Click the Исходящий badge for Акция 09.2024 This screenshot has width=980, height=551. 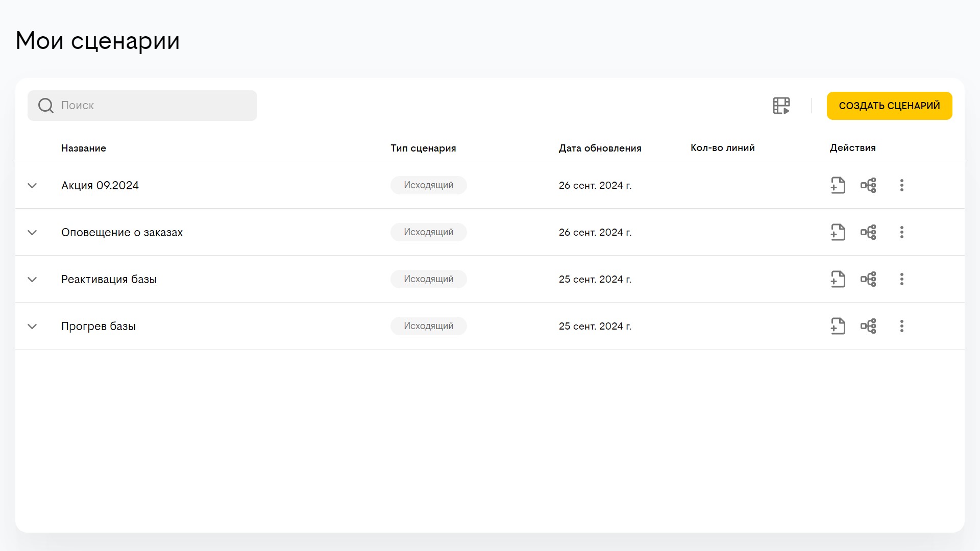tap(429, 185)
